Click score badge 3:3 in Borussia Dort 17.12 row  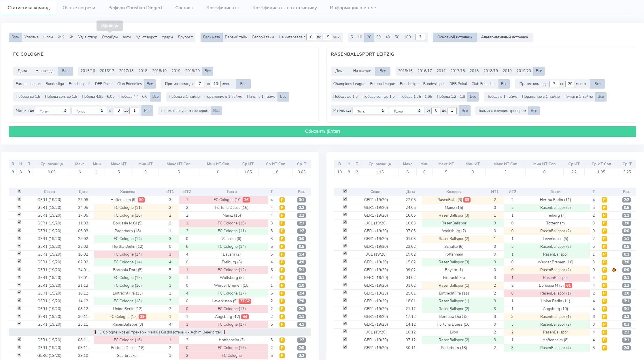pos(626,316)
